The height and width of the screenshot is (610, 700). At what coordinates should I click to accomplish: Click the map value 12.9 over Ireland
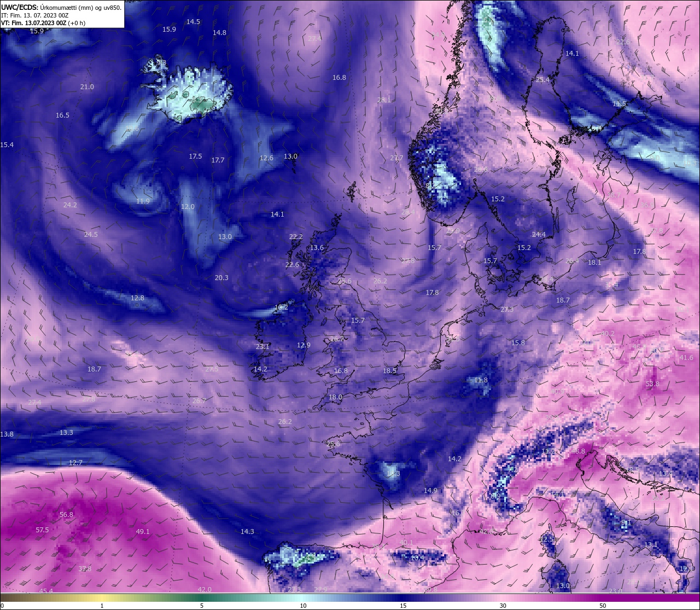coord(304,345)
